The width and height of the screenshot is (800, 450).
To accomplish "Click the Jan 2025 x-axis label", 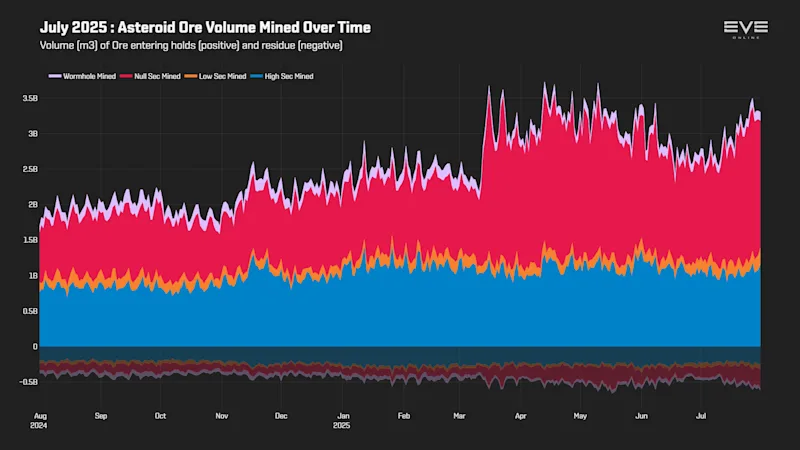I will 343,420.
